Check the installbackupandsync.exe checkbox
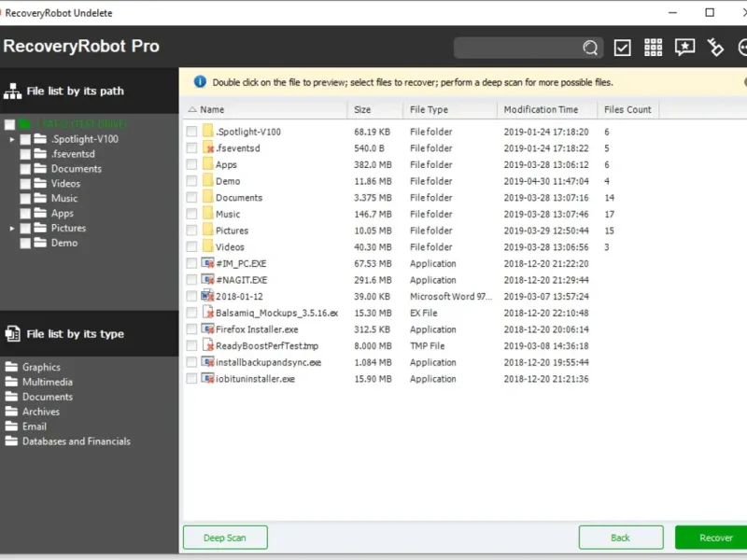747x560 pixels. [x=191, y=362]
